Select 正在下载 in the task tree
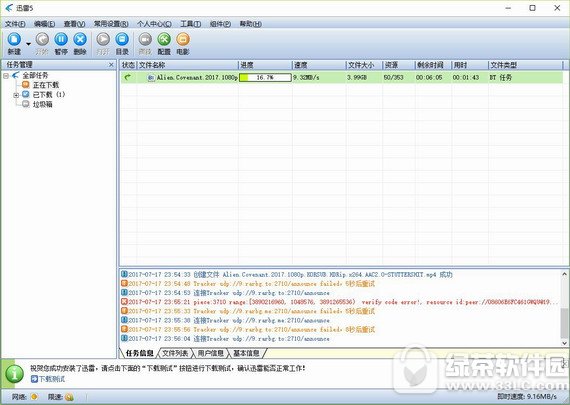The image size is (570, 405). pyautogui.click(x=46, y=85)
